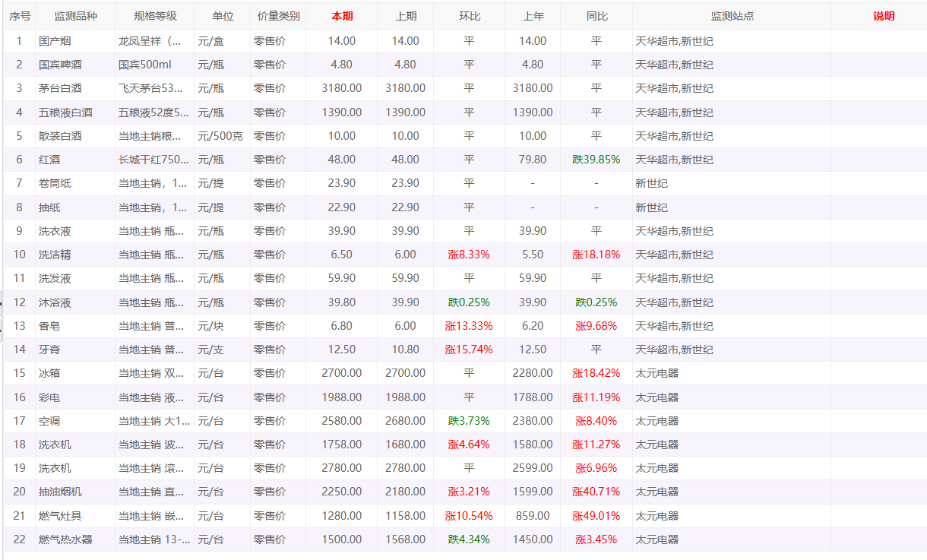This screenshot has width=927, height=560.
Task: Click the 国宾500ml specification cell
Action: coord(155,65)
